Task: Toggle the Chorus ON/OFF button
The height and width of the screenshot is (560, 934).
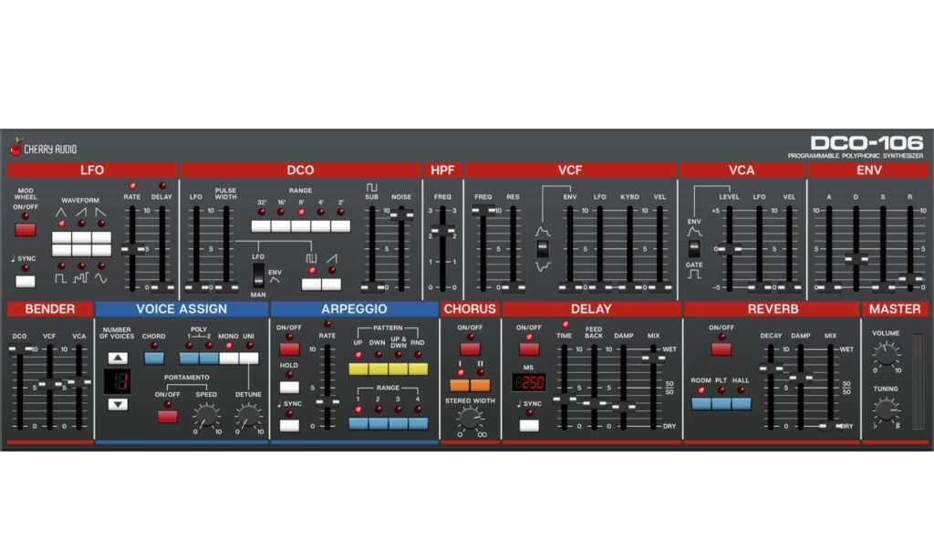Action: click(470, 349)
